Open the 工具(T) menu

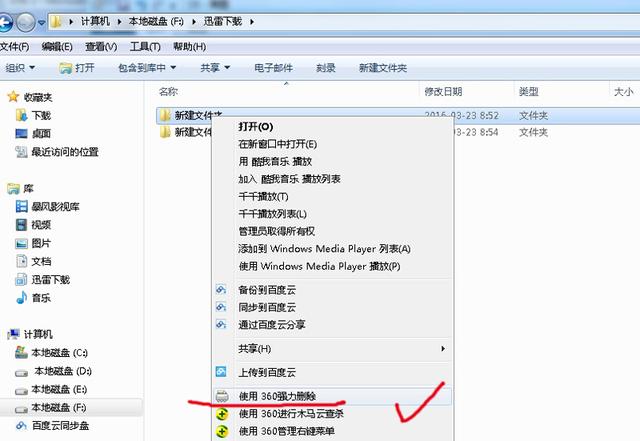pos(145,47)
